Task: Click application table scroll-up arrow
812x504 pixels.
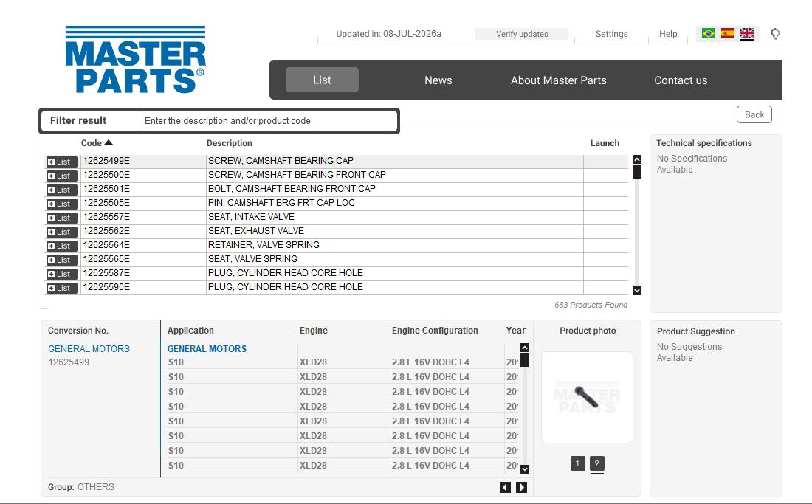Action: point(525,348)
